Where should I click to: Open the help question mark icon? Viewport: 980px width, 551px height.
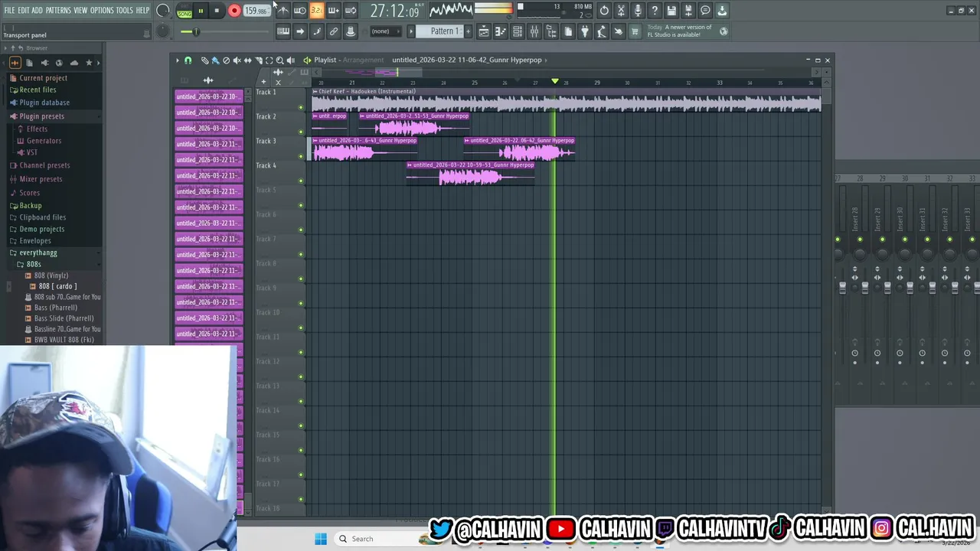(x=655, y=11)
